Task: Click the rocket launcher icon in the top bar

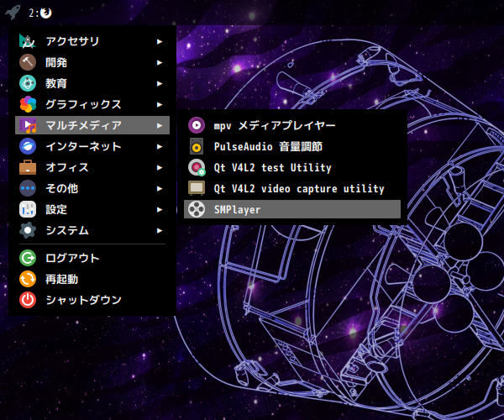Action: pyautogui.click(x=13, y=13)
